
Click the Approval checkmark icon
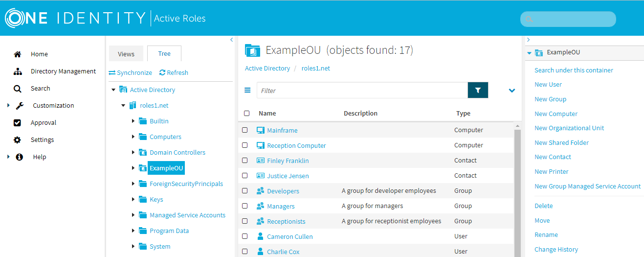tap(18, 123)
